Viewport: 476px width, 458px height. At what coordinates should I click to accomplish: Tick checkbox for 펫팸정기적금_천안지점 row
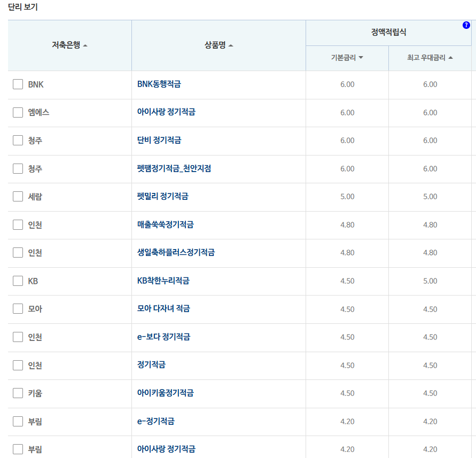point(18,168)
